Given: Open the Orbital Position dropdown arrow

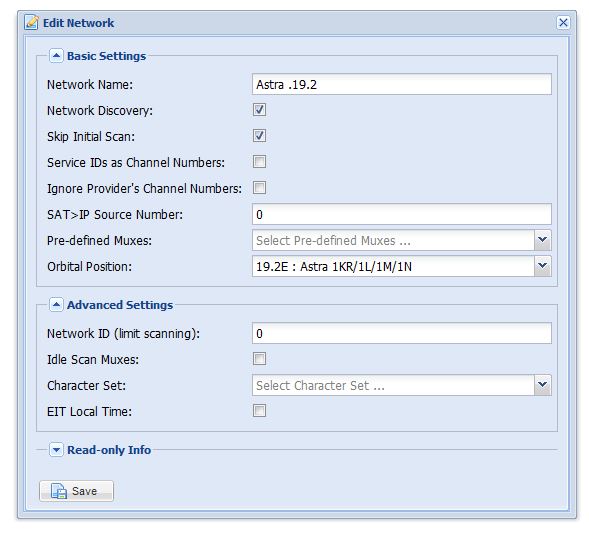Looking at the screenshot, I should [542, 266].
